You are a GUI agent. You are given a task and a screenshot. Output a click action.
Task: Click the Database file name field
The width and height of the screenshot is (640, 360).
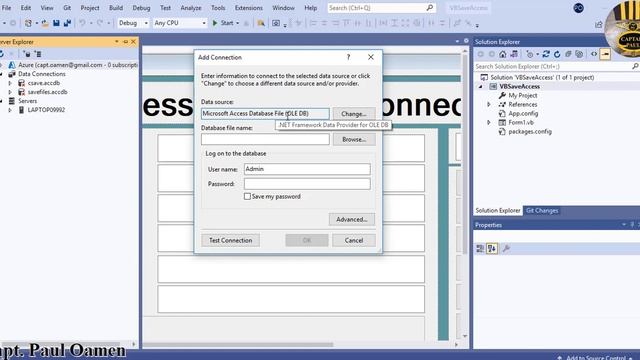(x=265, y=139)
